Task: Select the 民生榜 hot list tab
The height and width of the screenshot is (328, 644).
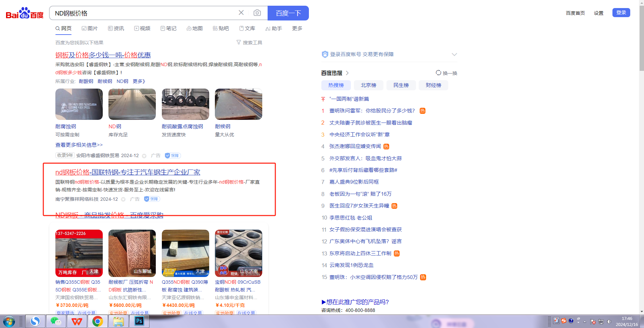Action: 401,85
